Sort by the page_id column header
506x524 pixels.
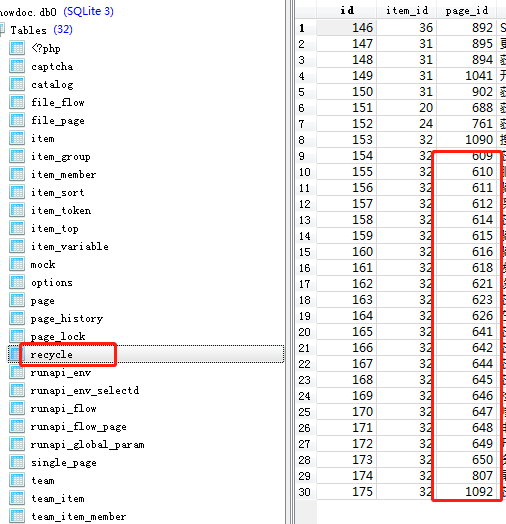point(467,10)
